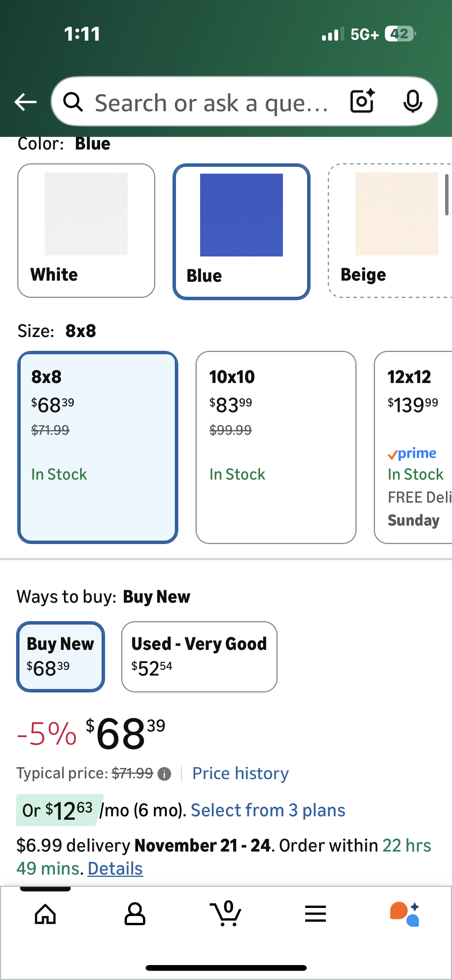This screenshot has width=452, height=980.
Task: Open the Price history link
Action: tap(240, 773)
